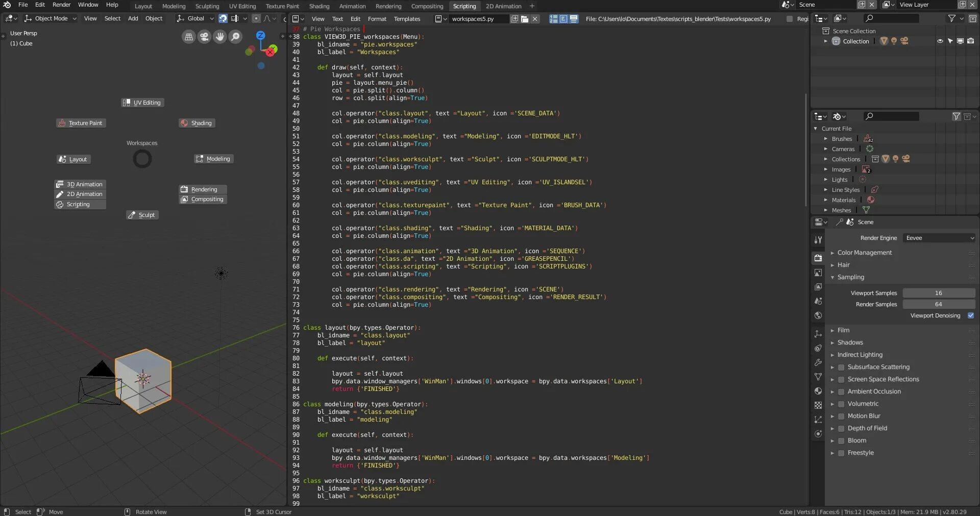The image size is (980, 516).
Task: Click the Compositing pie menu button
Action: click(203, 199)
